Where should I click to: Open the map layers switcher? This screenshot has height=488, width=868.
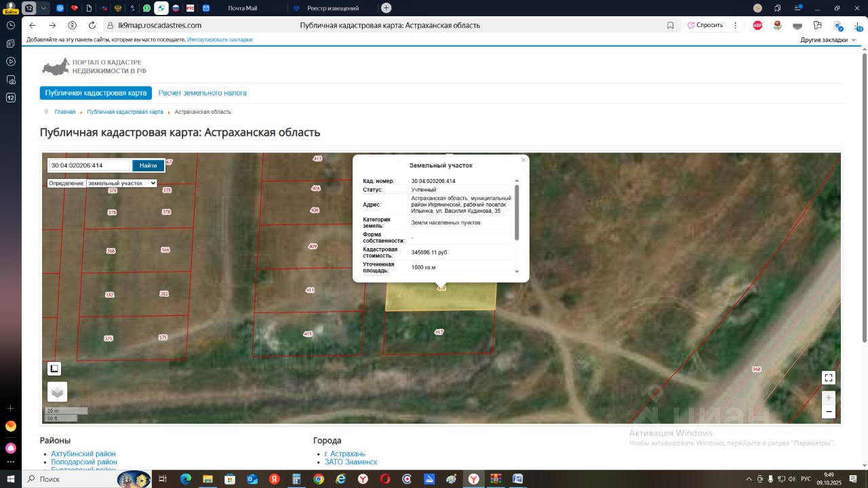(x=57, y=392)
